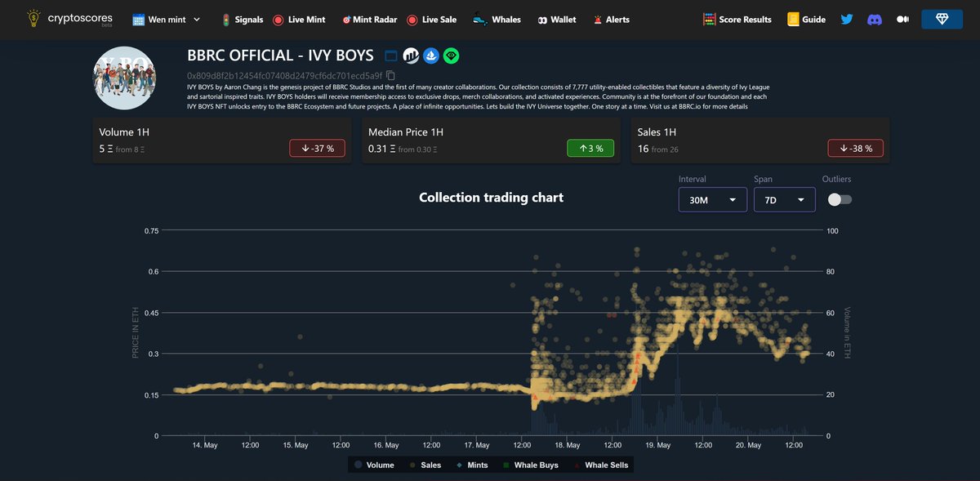980x481 pixels.
Task: Click the Live Mint red record icon
Action: tap(278, 20)
